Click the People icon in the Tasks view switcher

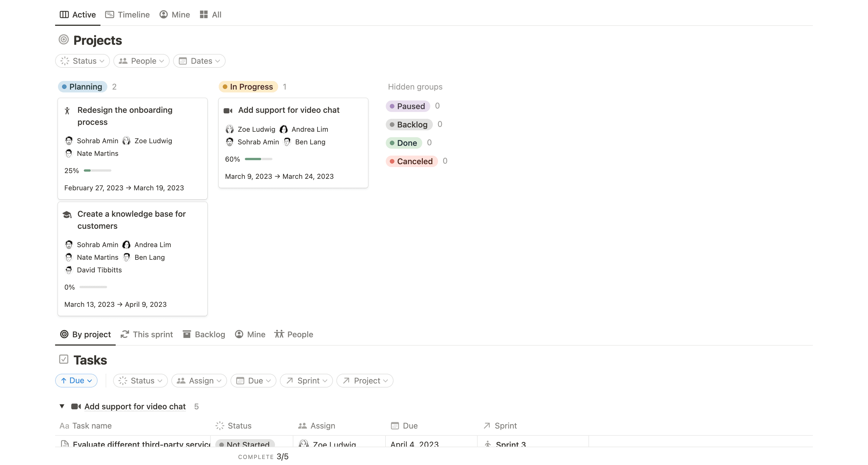point(279,334)
